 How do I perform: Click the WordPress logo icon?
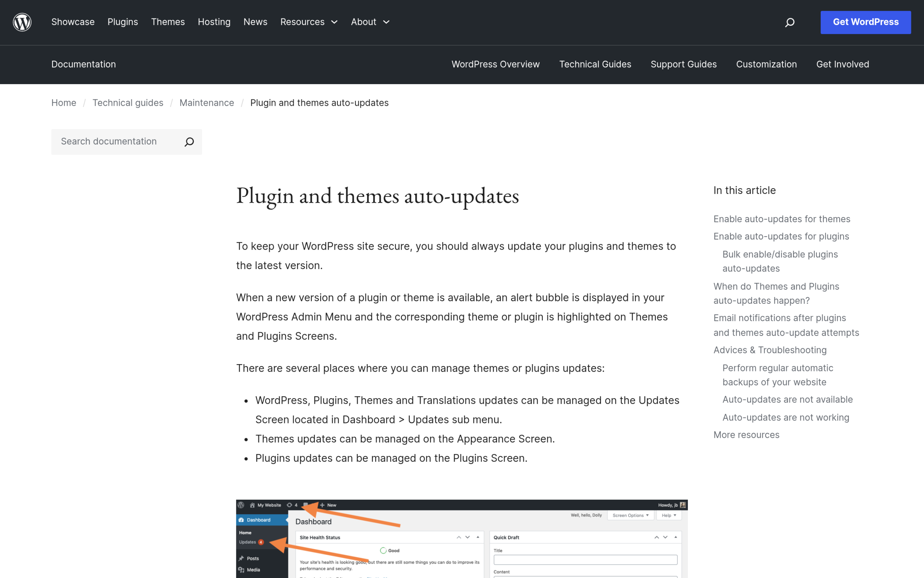click(22, 22)
